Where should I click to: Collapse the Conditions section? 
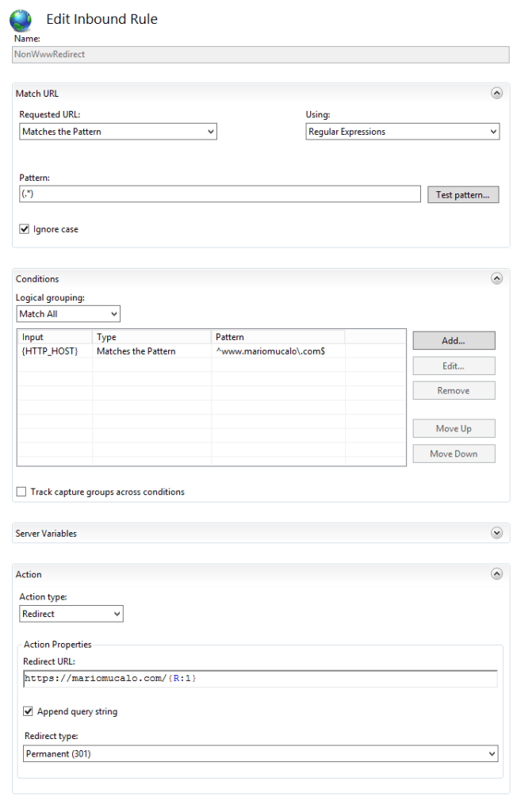(x=496, y=278)
